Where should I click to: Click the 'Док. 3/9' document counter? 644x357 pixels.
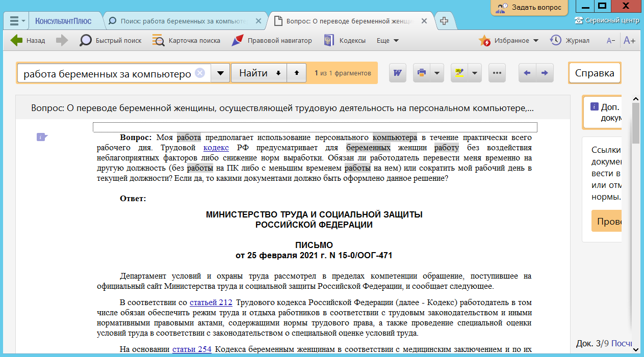(592, 343)
